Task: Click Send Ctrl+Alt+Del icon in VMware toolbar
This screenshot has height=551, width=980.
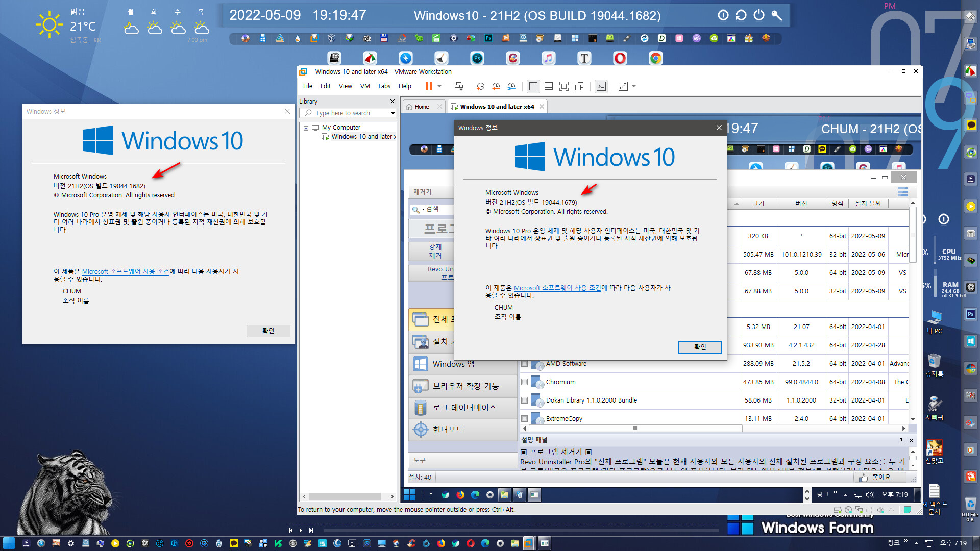Action: pos(459,86)
